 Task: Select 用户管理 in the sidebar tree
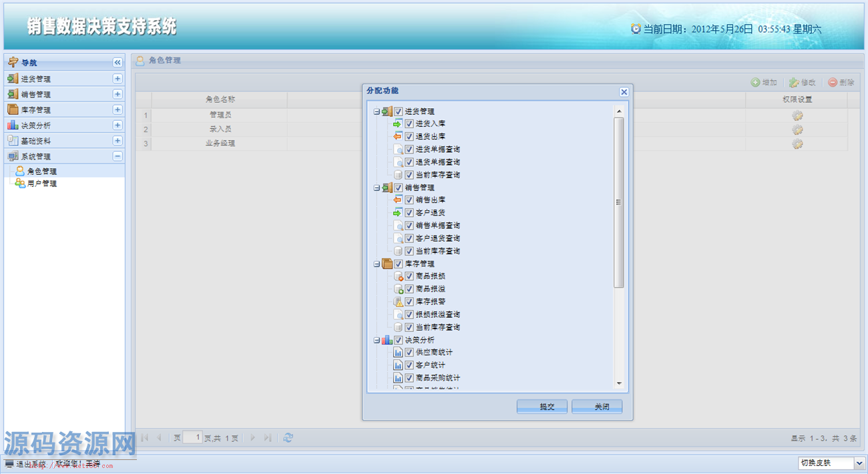tap(42, 184)
